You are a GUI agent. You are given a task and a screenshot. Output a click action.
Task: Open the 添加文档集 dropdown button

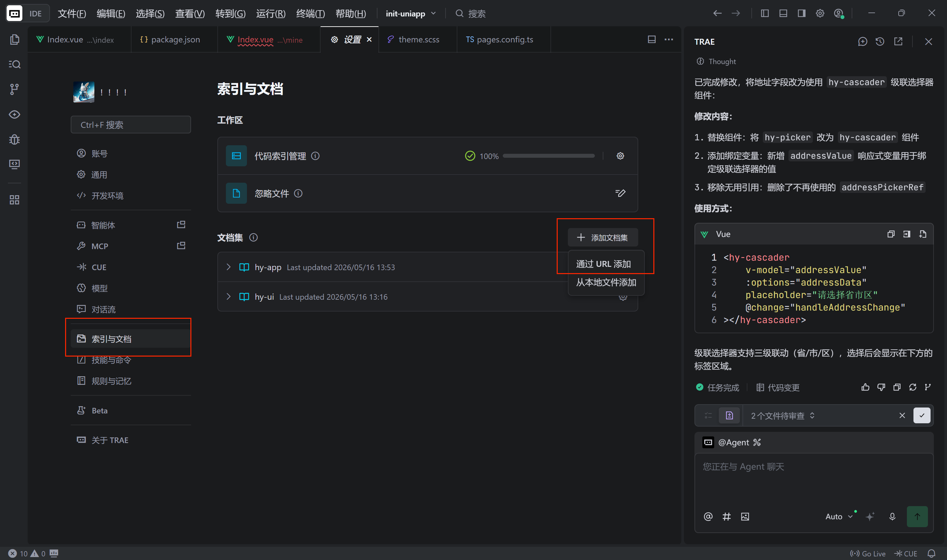pos(603,237)
